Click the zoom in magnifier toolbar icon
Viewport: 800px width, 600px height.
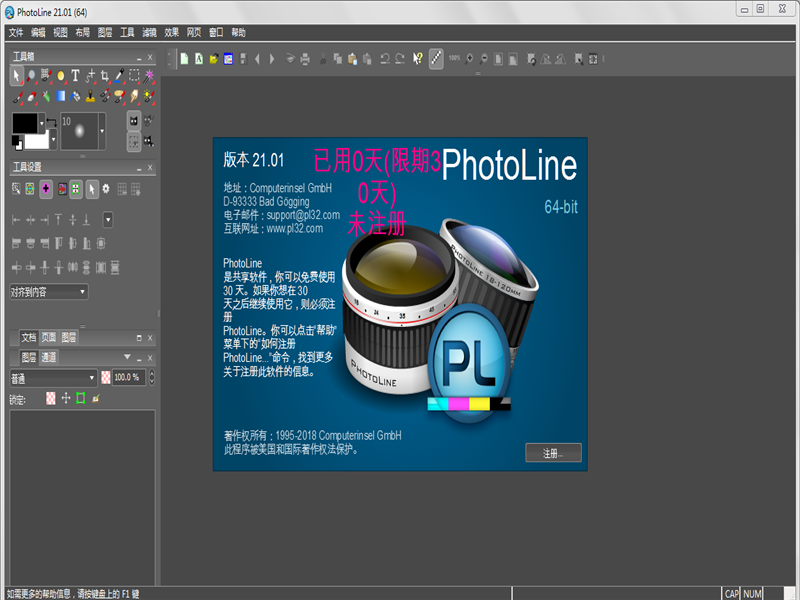(469, 59)
